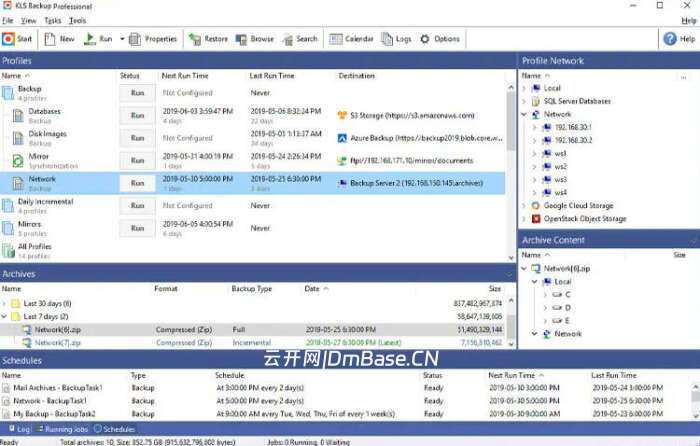This screenshot has height=446, width=700.
Task: Click the Help icon in toolbar
Action: click(x=670, y=39)
